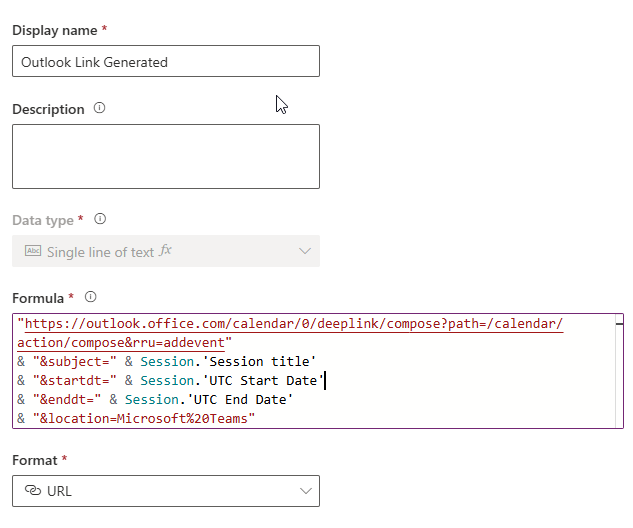Click the Single line of text field
This screenshot has width=633, height=528.
[100, 252]
